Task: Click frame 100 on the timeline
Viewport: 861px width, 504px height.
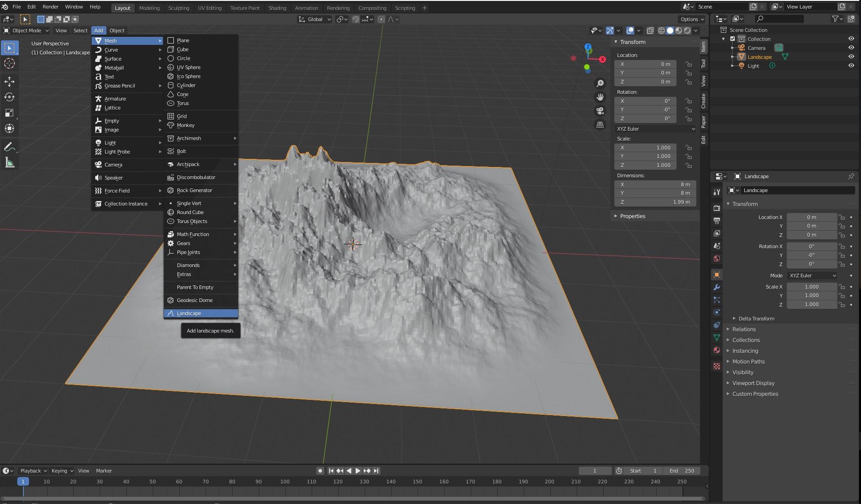Action: [x=285, y=482]
